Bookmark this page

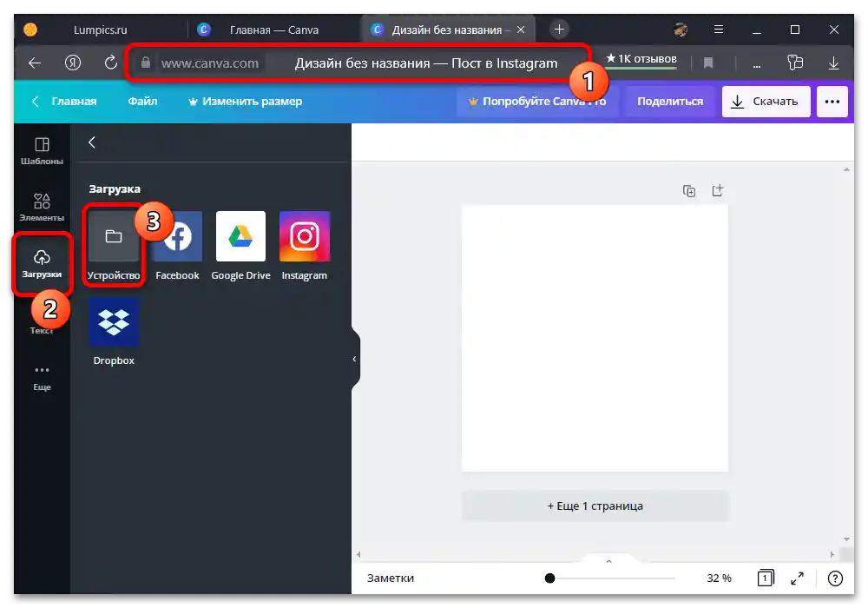coord(708,63)
